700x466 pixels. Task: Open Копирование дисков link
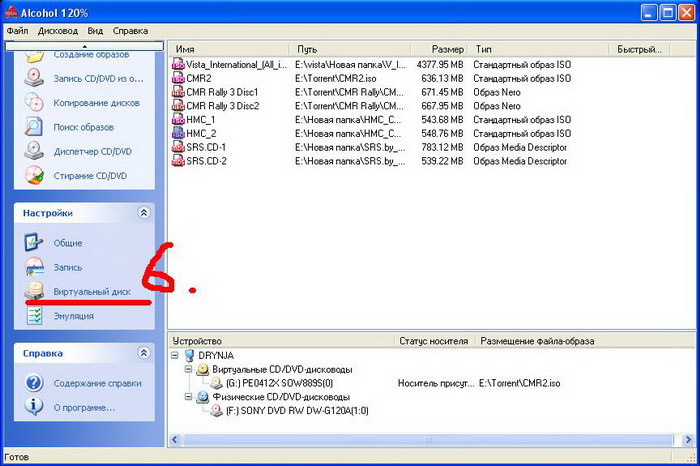click(96, 103)
